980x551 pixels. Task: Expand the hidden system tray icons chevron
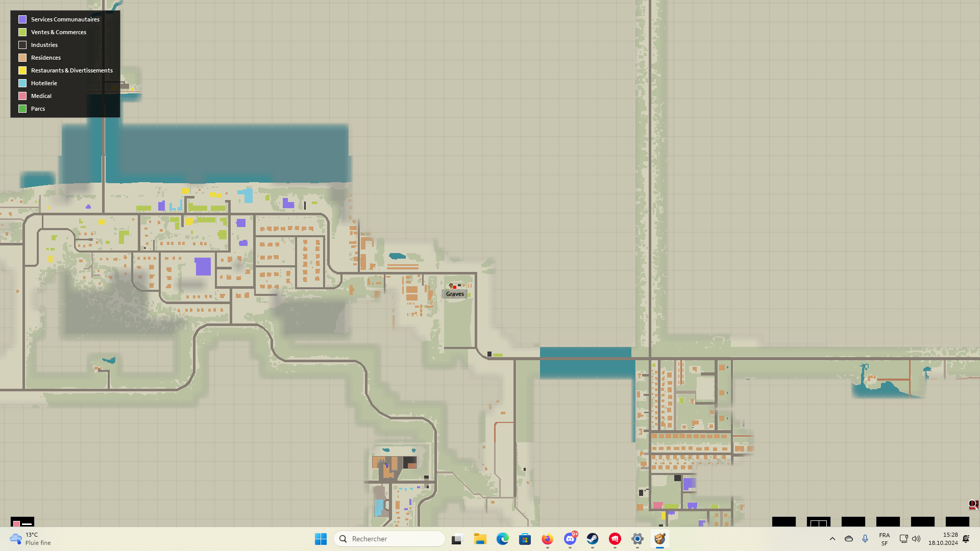(x=832, y=539)
